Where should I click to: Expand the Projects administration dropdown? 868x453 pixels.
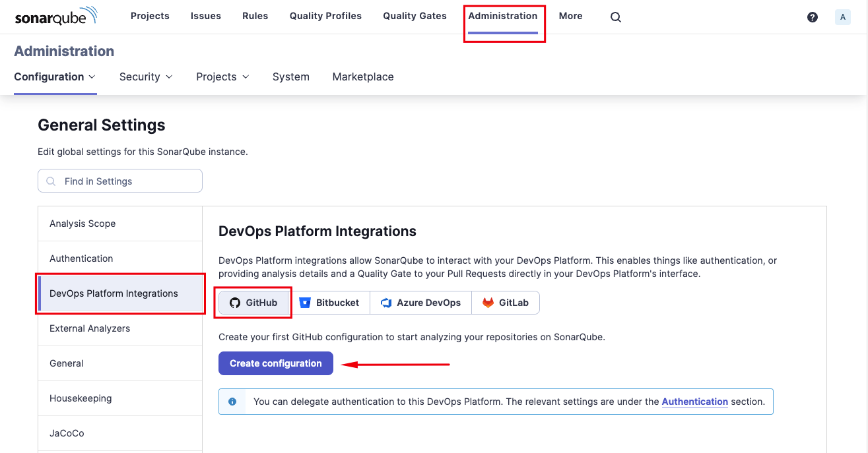coord(223,76)
